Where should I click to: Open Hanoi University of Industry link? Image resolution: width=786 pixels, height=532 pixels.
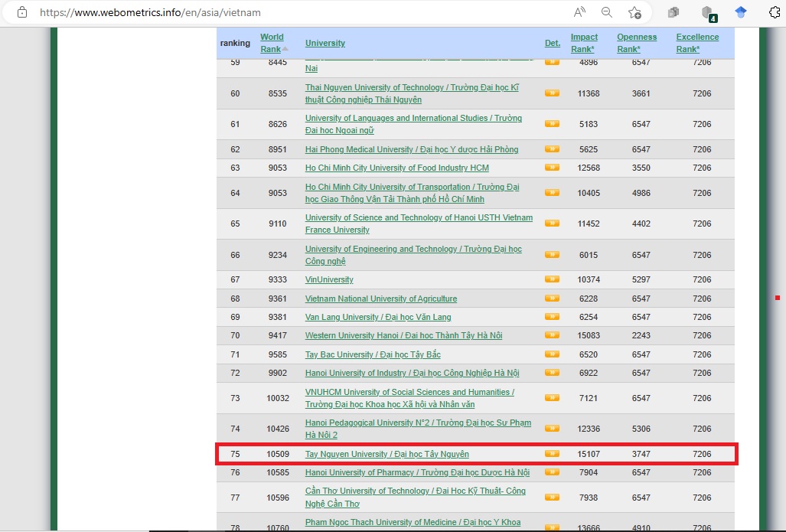(412, 373)
